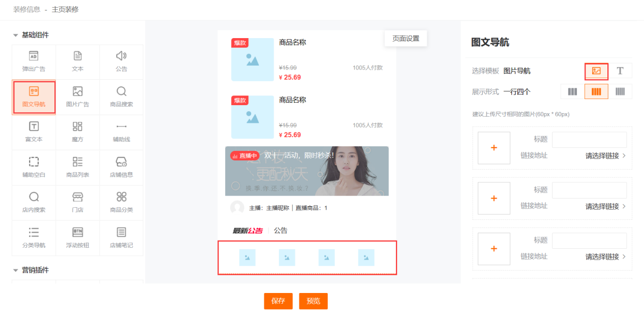Click the 预览 preview button

(x=313, y=301)
